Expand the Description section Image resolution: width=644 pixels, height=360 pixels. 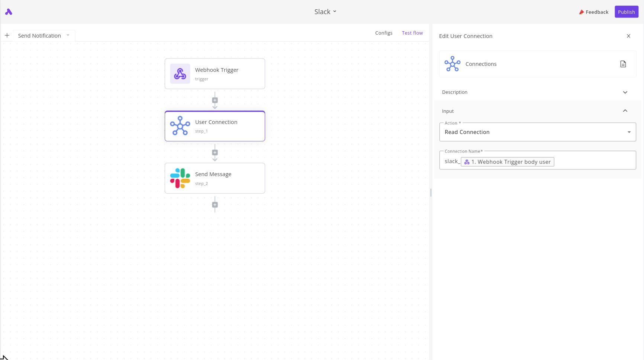click(625, 92)
